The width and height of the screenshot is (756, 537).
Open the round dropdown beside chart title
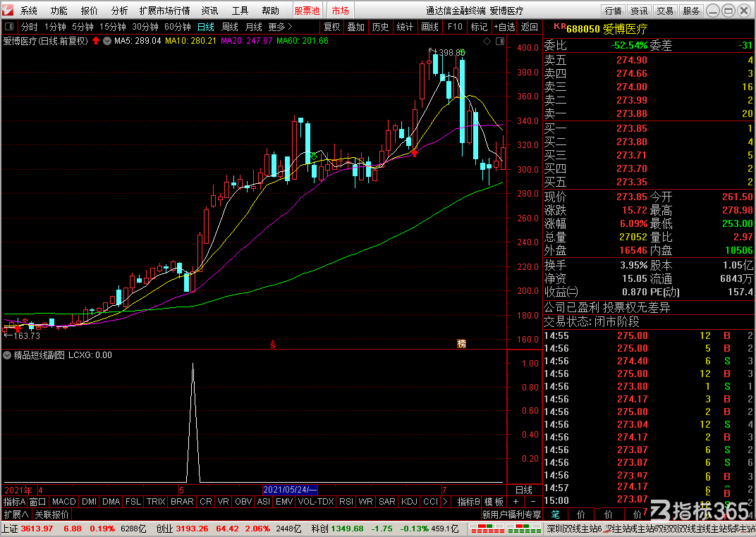107,41
